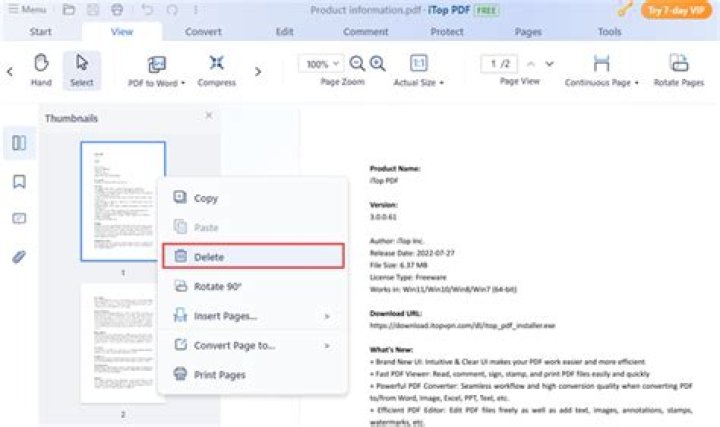The image size is (720, 427).
Task: Toggle the thumbnails sidebar icon
Action: (x=19, y=143)
